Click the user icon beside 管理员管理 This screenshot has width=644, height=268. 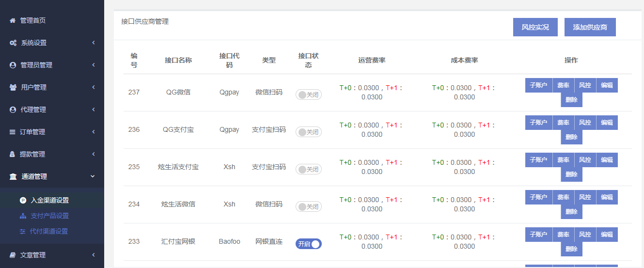13,65
